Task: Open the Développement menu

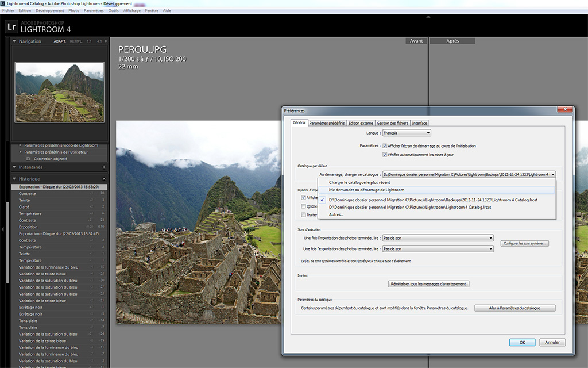Action: tap(50, 11)
